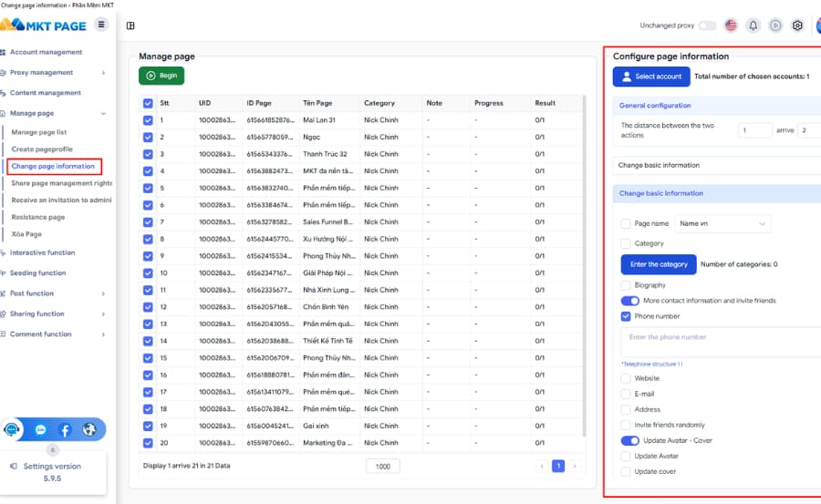The height and width of the screenshot is (504, 821).
Task: Click the play tutorial icon in header
Action: coord(775,26)
